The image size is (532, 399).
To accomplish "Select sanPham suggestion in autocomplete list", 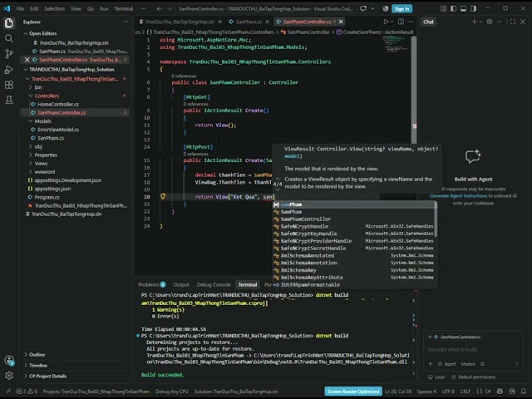I will (353, 204).
